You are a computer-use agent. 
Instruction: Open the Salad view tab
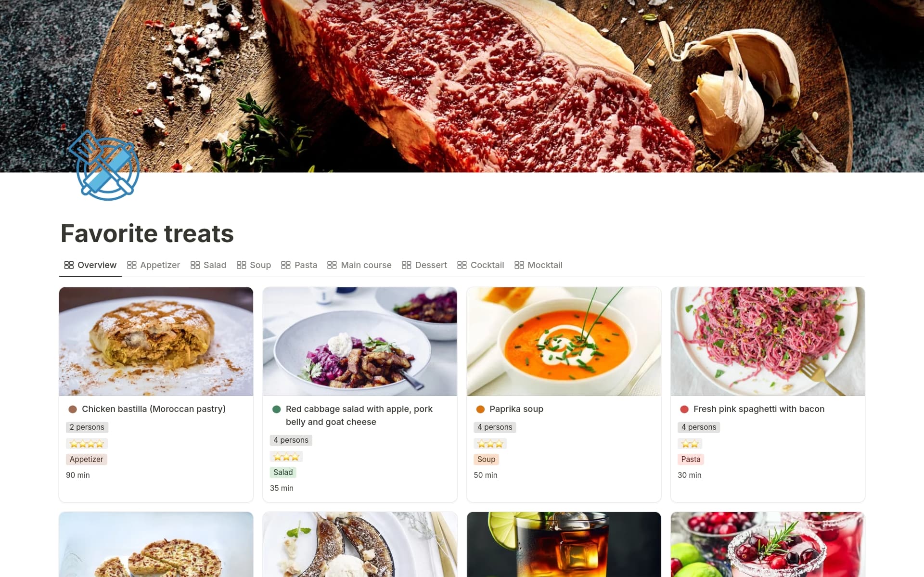point(208,265)
